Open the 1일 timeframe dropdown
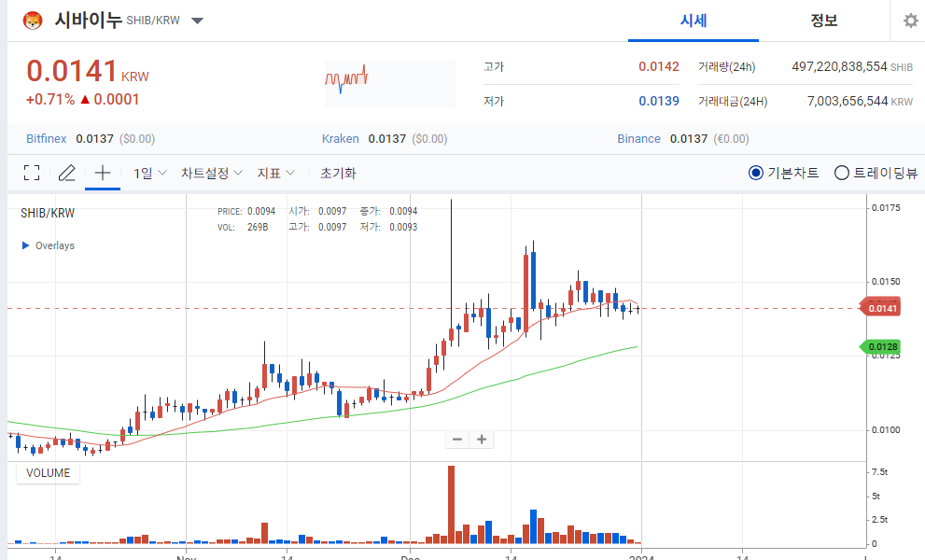 tap(147, 173)
